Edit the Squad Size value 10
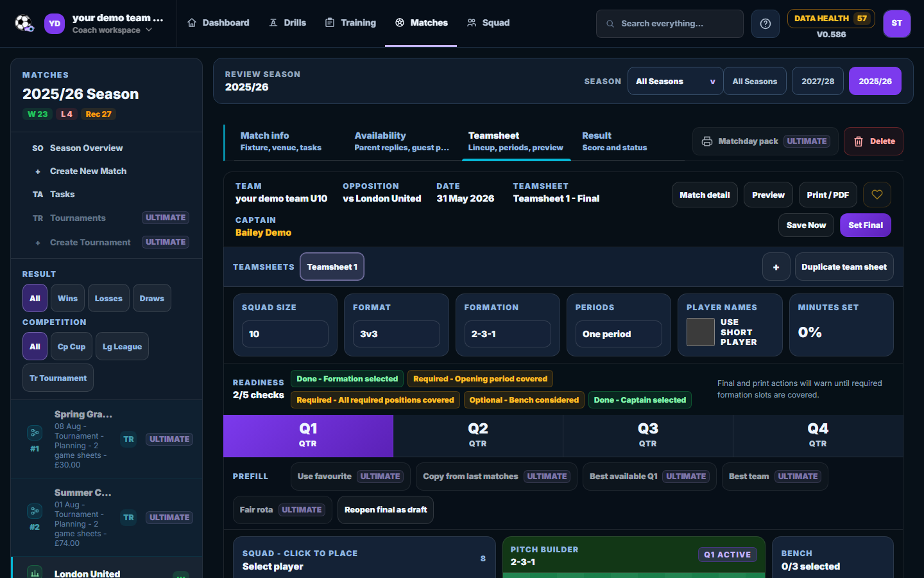Screen dimensions: 924x578 pyautogui.click(x=285, y=334)
